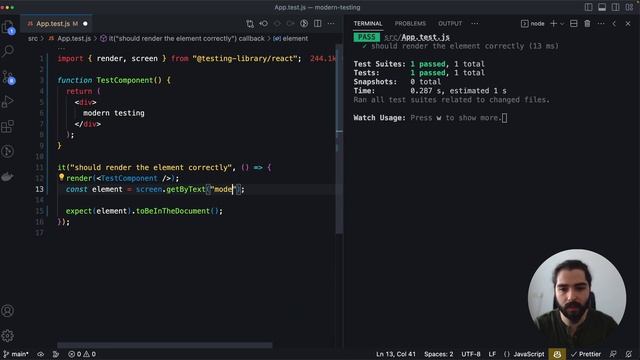Change encoding UTF-8 in status bar
The width and height of the screenshot is (640, 360).
coord(471,354)
